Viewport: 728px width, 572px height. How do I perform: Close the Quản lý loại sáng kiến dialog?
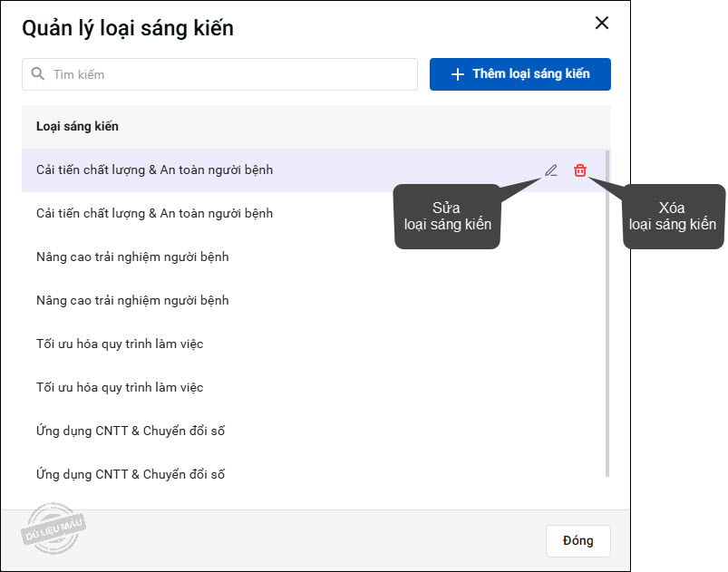pos(602,24)
